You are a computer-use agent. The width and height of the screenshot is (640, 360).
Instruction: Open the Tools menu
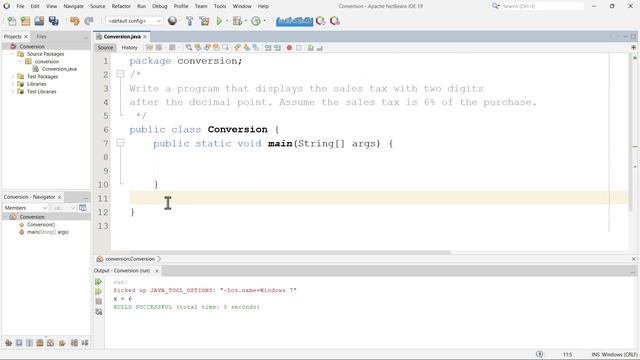[220, 6]
